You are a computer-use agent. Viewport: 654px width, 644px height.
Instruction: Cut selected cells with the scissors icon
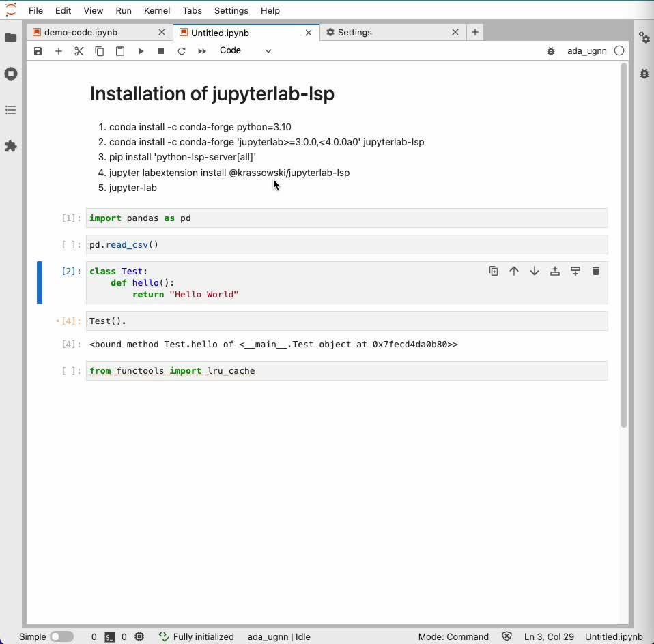tap(79, 50)
